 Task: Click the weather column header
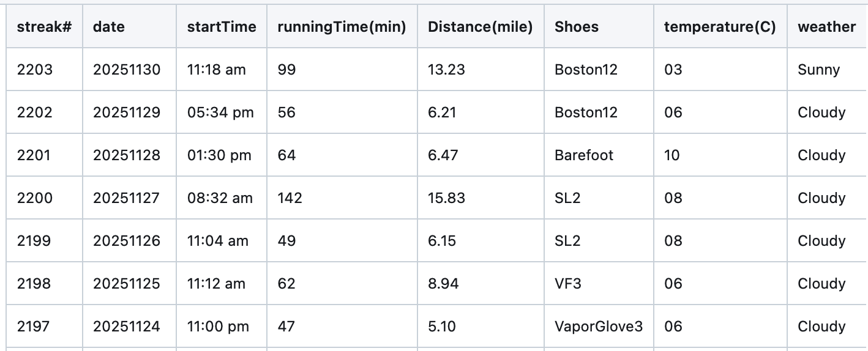(826, 27)
